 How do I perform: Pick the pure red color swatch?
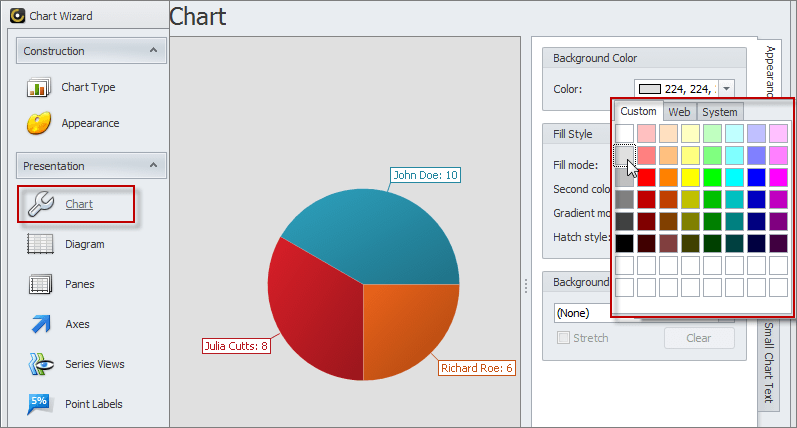tap(647, 177)
